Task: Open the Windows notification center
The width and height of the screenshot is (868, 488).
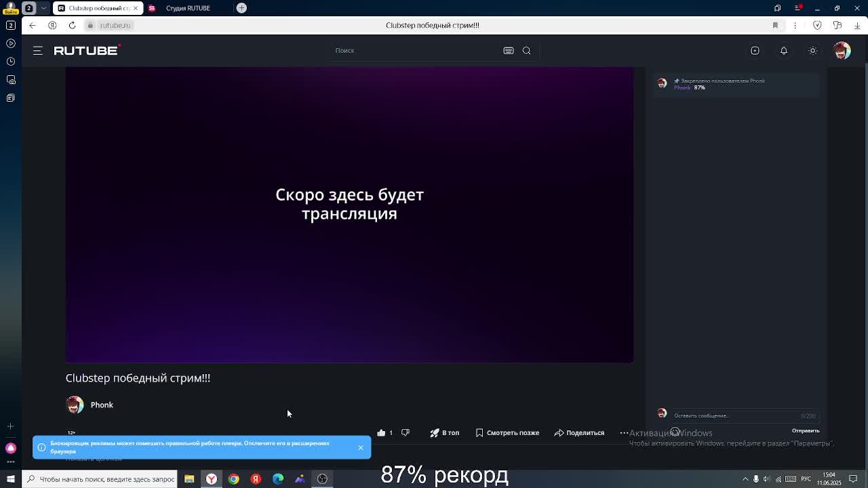Action: pyautogui.click(x=854, y=479)
